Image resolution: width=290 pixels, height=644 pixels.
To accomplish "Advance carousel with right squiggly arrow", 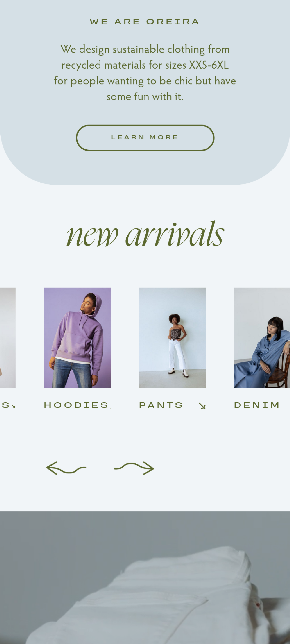I will click(134, 468).
